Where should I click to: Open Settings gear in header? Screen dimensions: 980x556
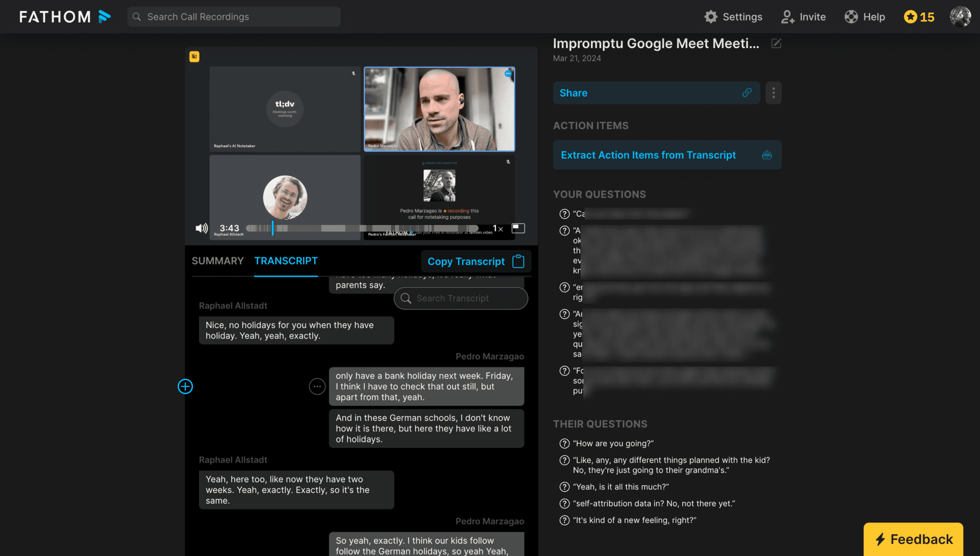[711, 17]
